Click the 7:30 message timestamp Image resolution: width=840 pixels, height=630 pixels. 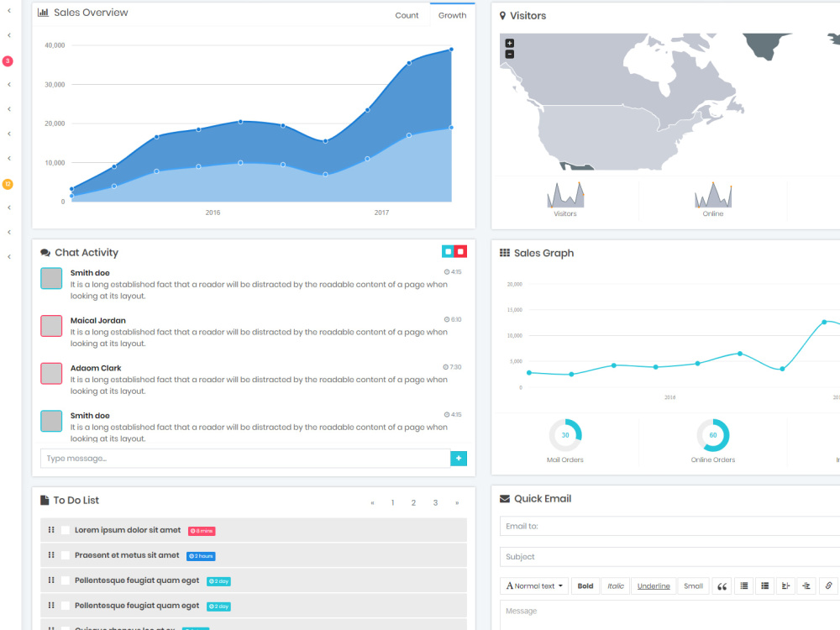(452, 367)
